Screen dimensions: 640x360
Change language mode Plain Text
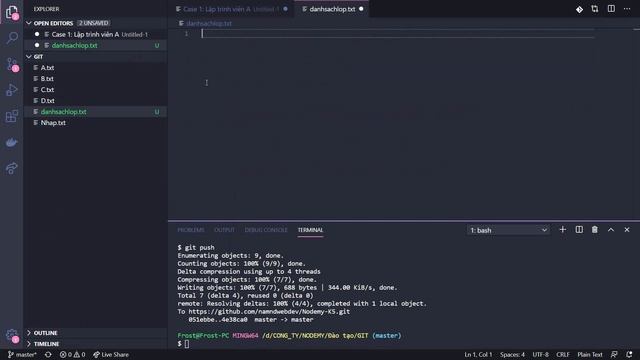590,355
